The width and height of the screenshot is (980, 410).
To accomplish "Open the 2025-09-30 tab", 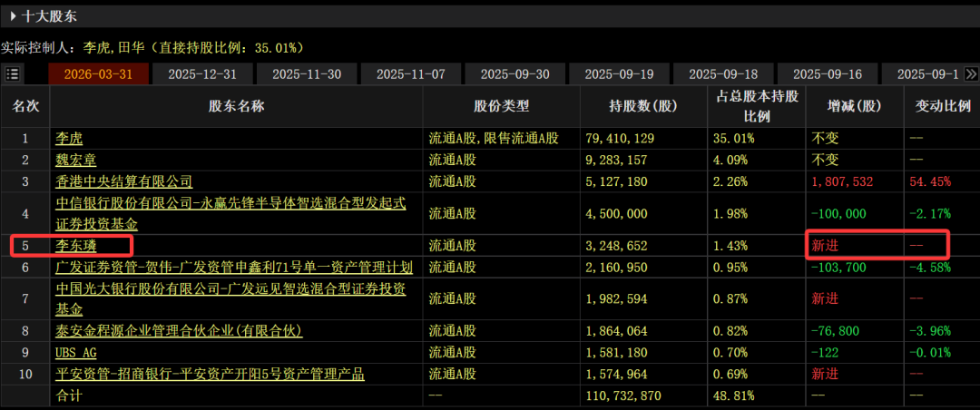I will [515, 74].
